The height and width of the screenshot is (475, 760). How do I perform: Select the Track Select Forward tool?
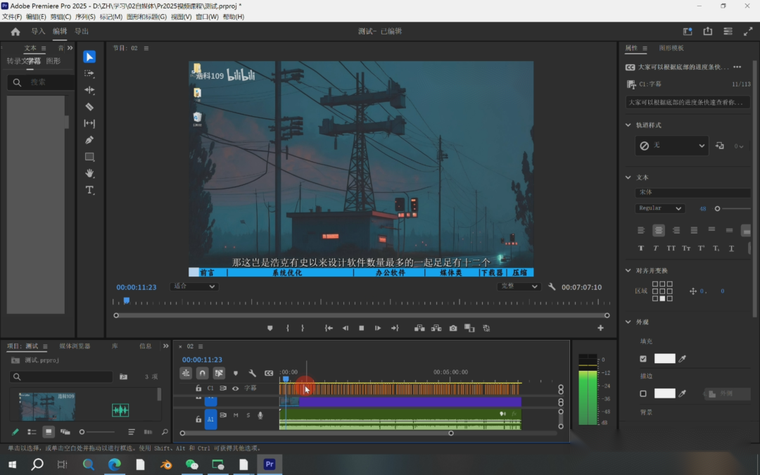coord(89,74)
